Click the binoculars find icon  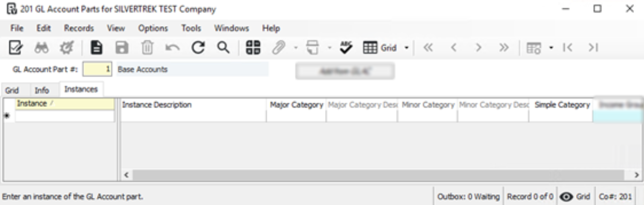point(41,48)
